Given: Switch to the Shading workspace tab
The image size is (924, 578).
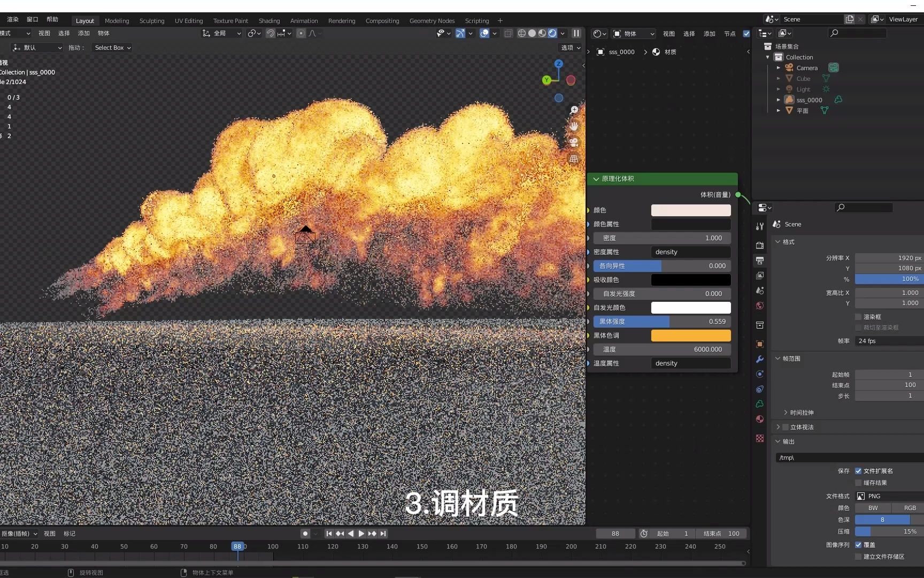Looking at the screenshot, I should [x=269, y=21].
